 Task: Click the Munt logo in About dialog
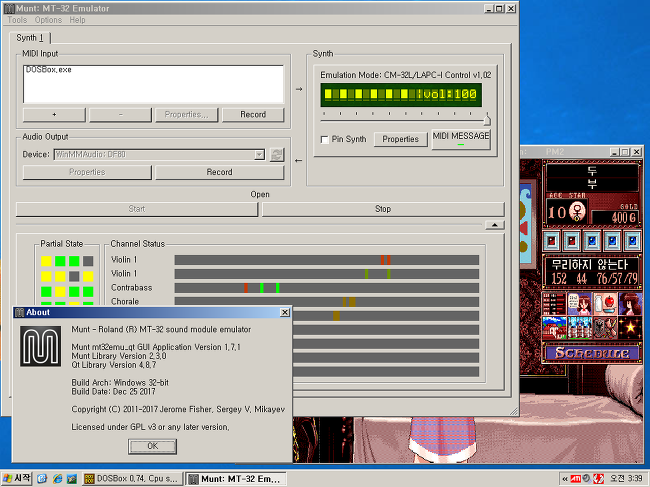pos(41,346)
